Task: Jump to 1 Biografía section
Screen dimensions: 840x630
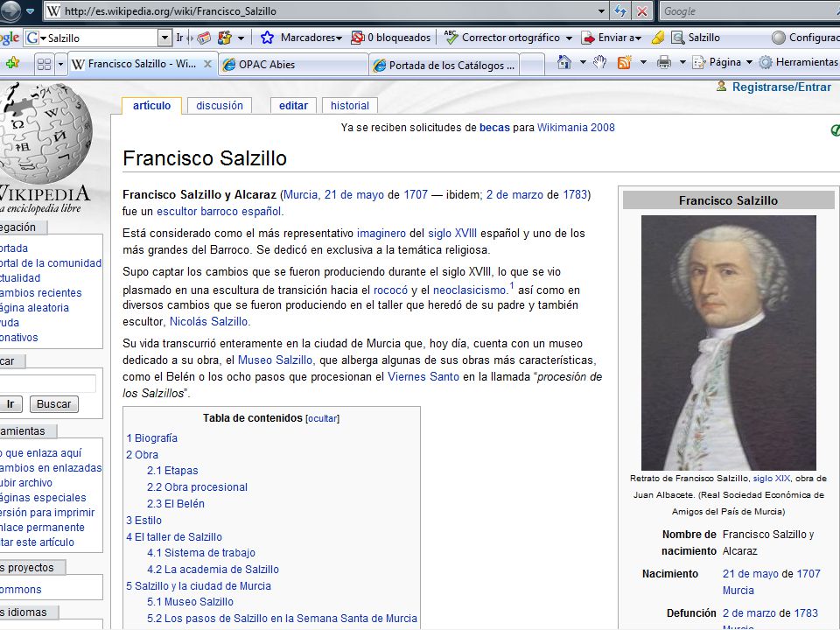Action: point(151,437)
